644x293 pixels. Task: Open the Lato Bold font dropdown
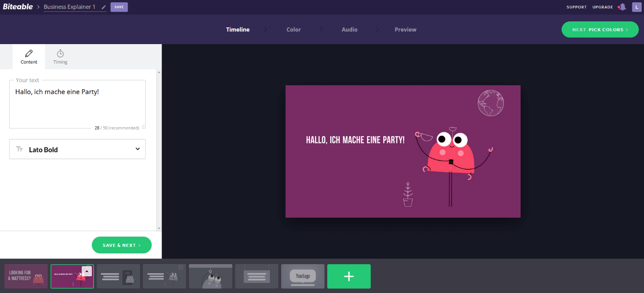(x=77, y=150)
